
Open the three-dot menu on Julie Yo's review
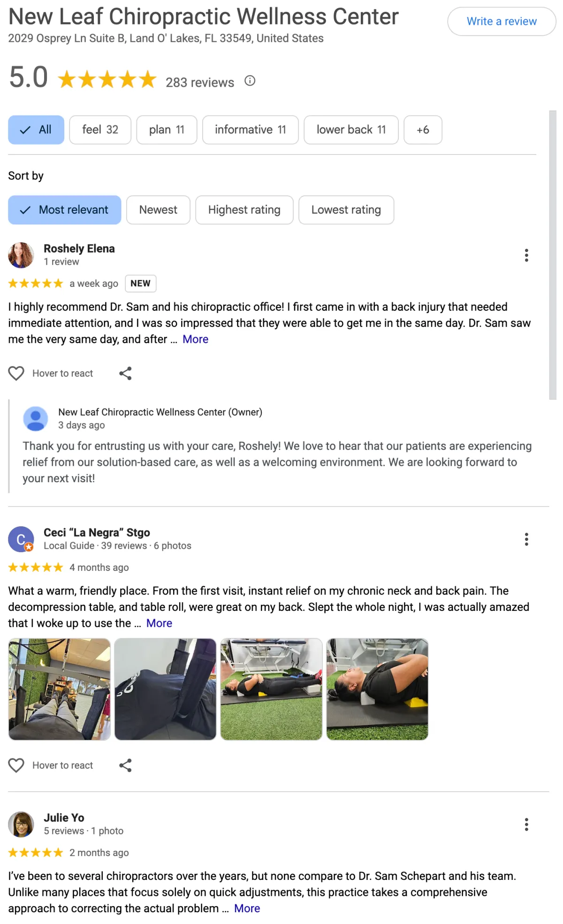click(x=526, y=824)
